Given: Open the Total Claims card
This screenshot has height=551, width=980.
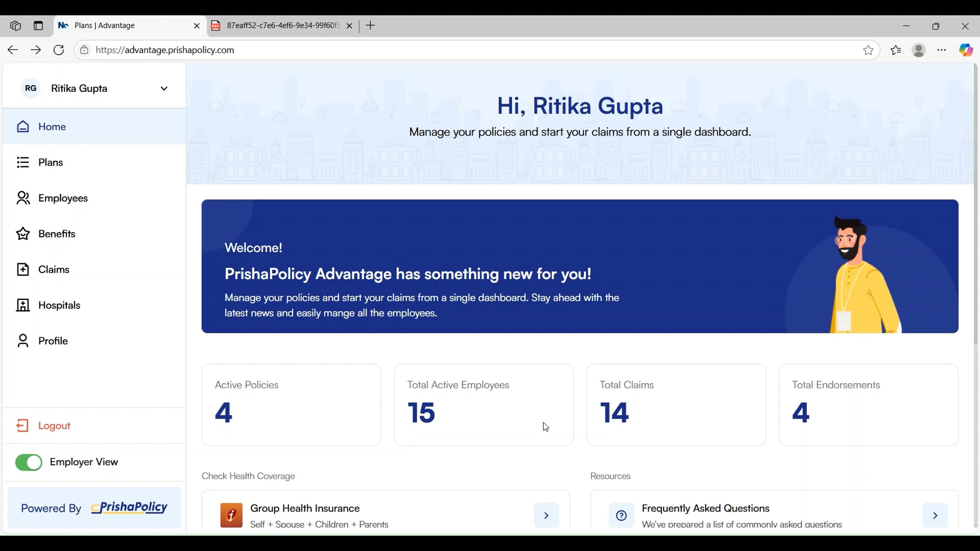Looking at the screenshot, I should point(676,405).
